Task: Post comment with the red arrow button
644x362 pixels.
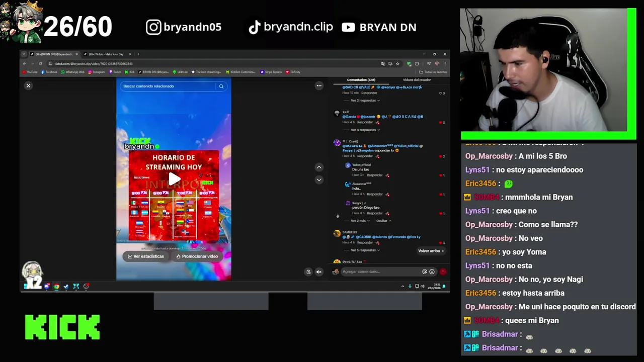Action: coord(443,271)
